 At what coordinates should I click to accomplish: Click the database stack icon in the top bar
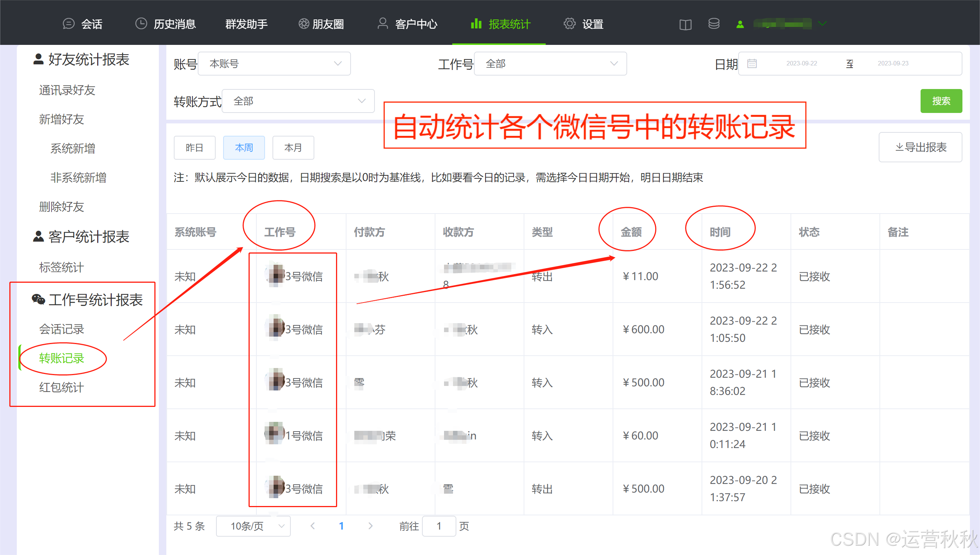pos(714,24)
